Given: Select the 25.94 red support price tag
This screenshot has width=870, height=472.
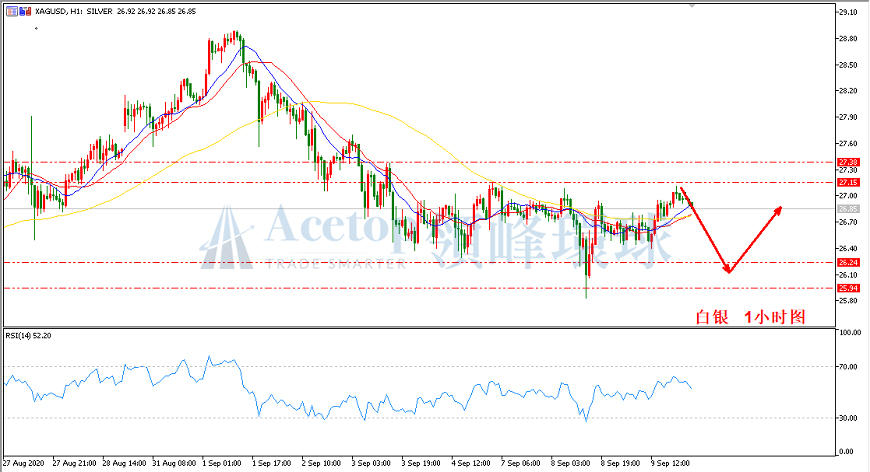Looking at the screenshot, I should (848, 288).
